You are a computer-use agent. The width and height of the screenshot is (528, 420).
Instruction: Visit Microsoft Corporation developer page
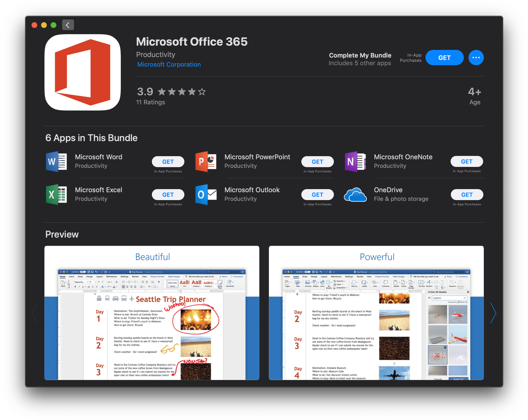coord(169,64)
